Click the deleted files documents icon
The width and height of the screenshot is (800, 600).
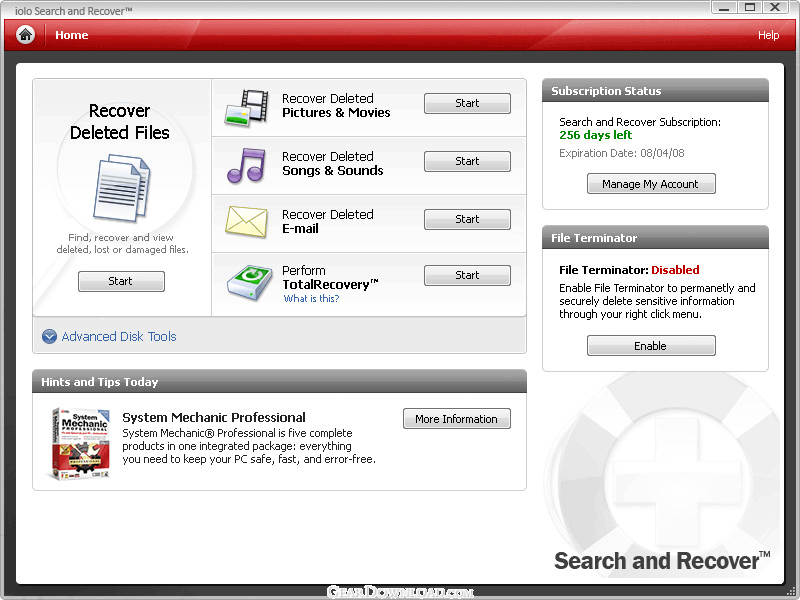tap(121, 188)
